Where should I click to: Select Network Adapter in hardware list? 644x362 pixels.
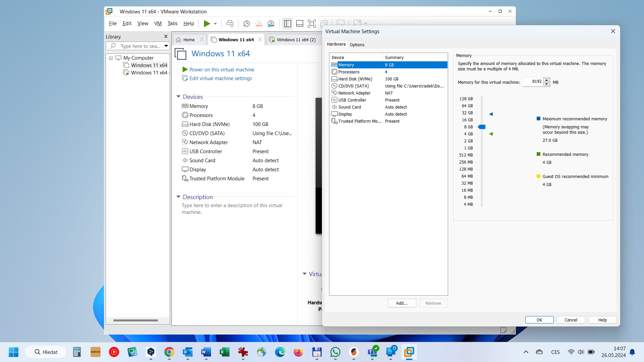(388, 93)
